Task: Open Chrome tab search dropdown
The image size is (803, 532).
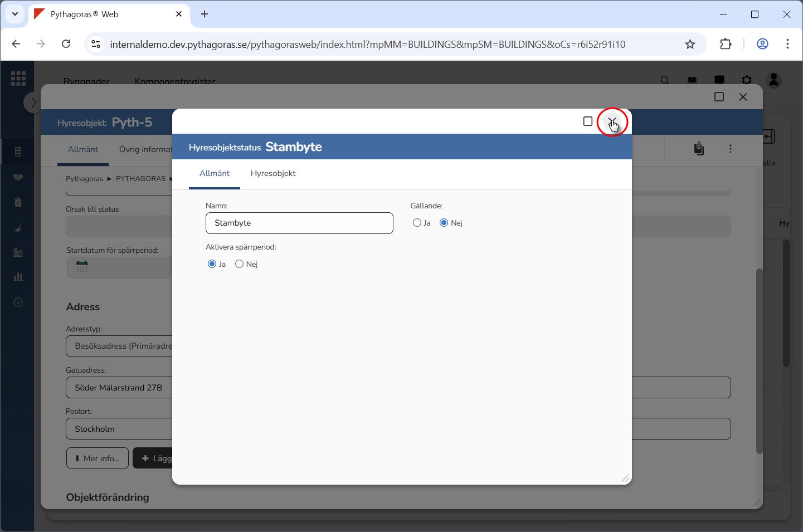Action: point(15,14)
